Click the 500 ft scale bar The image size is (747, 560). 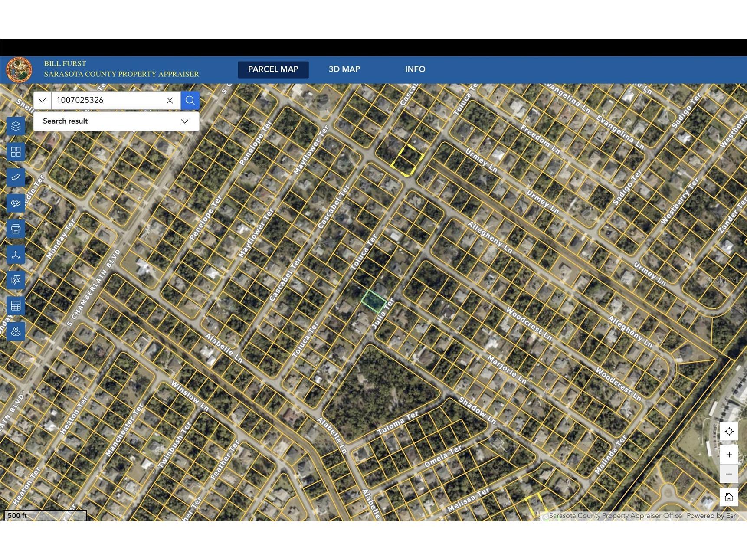(x=45, y=515)
